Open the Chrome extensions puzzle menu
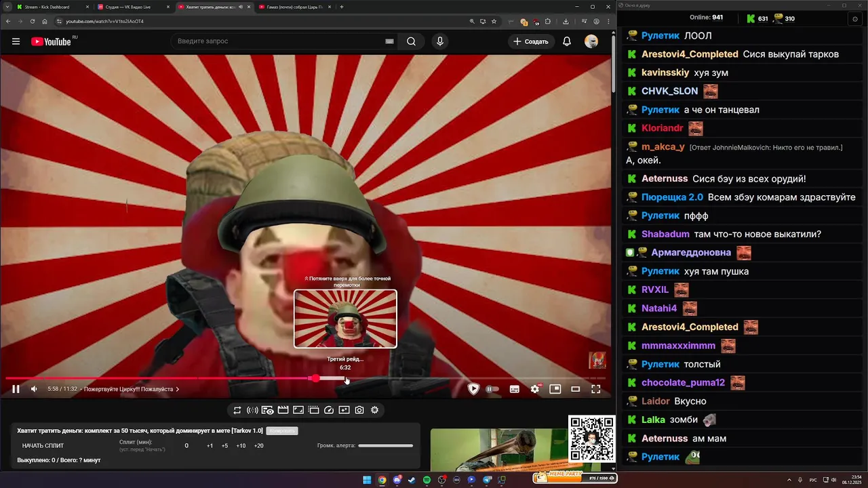 click(x=548, y=21)
